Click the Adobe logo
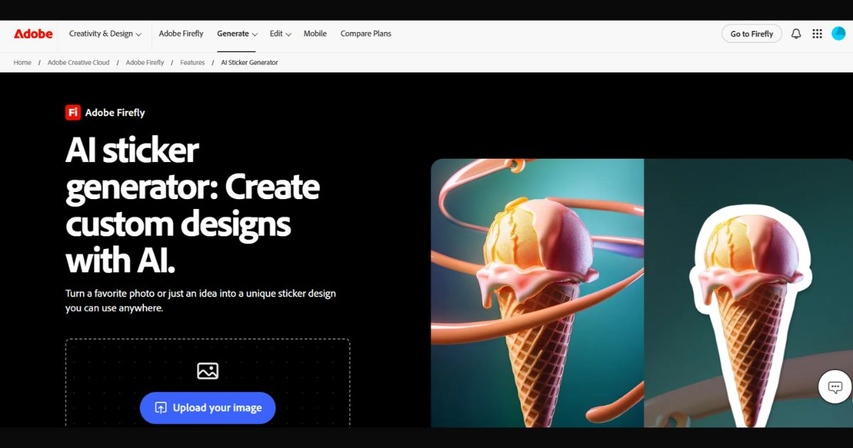Screen dimensions: 853x448 click(x=33, y=34)
